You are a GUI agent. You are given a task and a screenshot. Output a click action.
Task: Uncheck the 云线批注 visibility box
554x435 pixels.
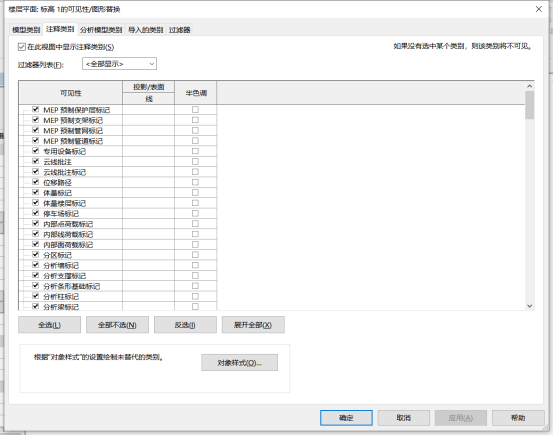(x=35, y=161)
